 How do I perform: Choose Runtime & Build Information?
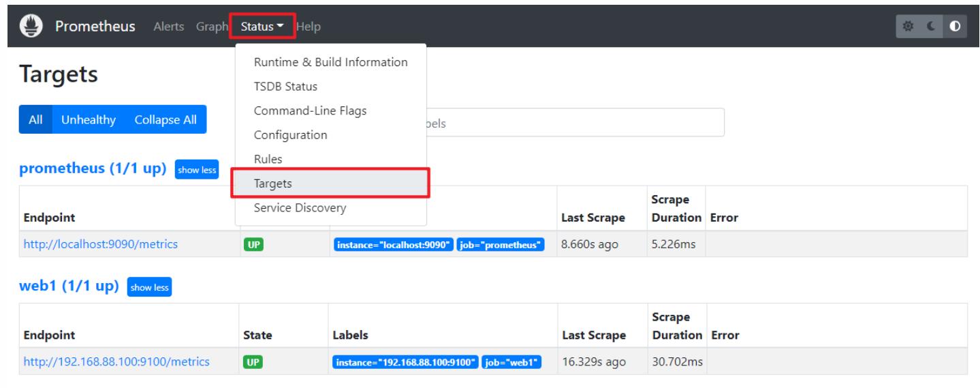pos(331,62)
